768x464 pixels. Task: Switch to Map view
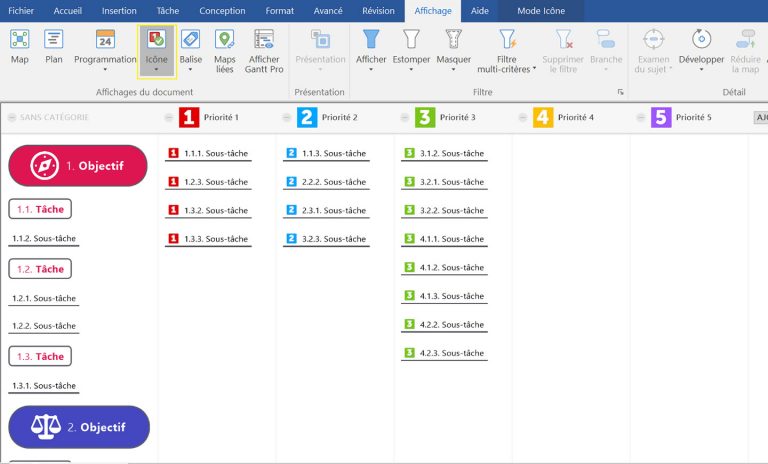coord(20,46)
